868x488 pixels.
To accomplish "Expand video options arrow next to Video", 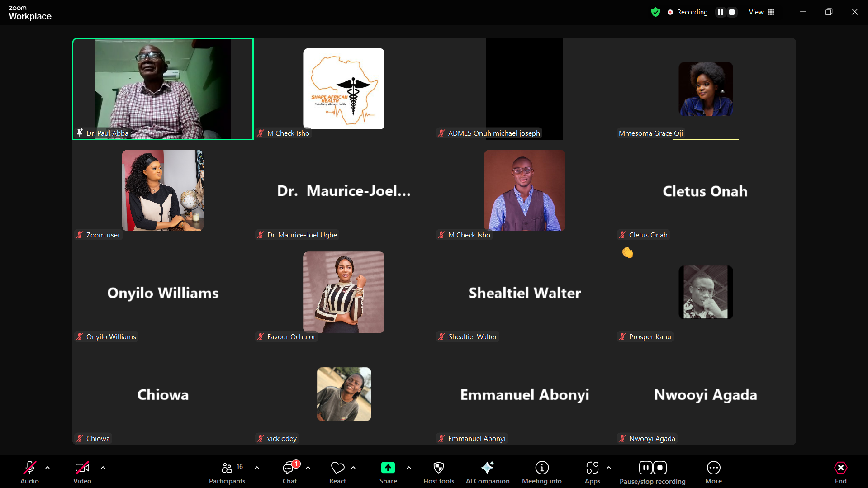I will 103,468.
